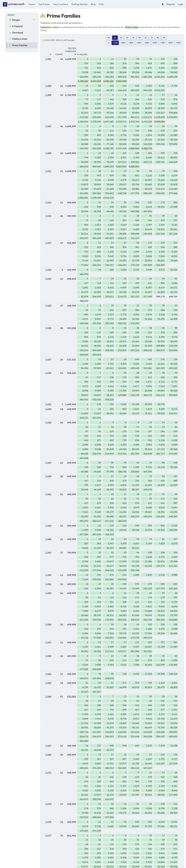Select the +900 offset button
Screen dimensions: 186x868
tap(178, 43)
